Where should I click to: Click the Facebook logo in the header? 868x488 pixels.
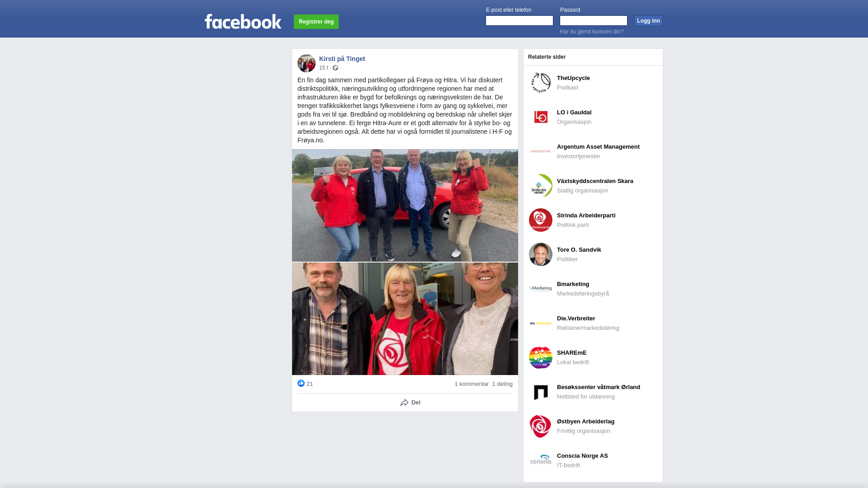(243, 21)
